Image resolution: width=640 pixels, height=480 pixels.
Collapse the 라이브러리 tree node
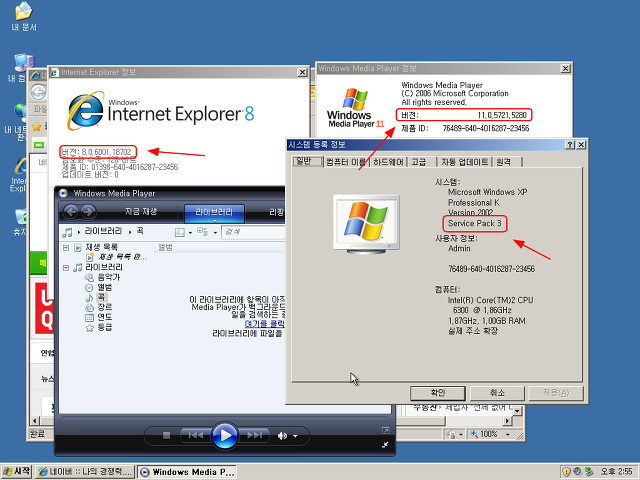point(65,268)
